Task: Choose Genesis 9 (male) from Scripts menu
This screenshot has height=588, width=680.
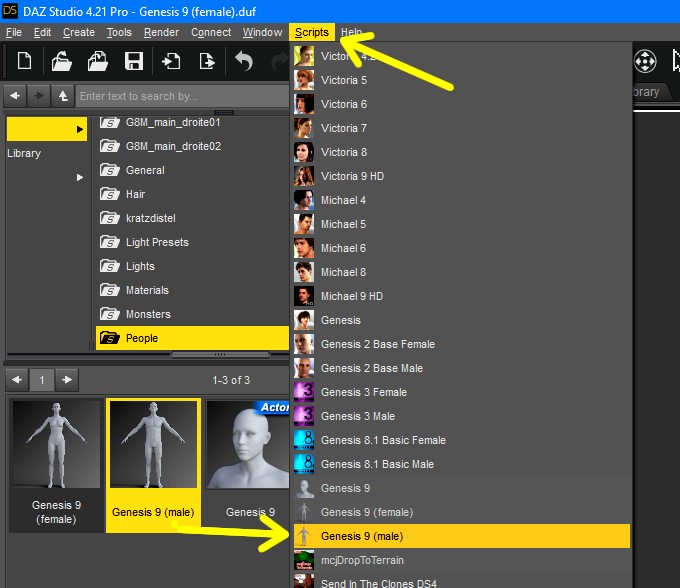Action: (461, 536)
